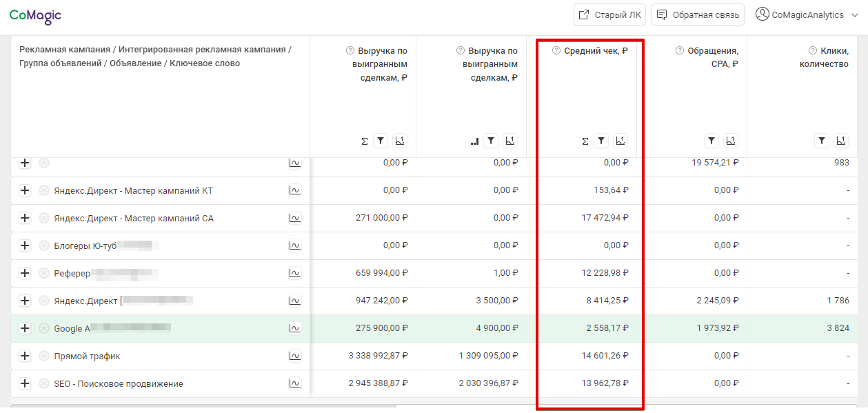Expand the Блогеры Ю-туб row
Screen dimensions: 868x413
(25, 245)
